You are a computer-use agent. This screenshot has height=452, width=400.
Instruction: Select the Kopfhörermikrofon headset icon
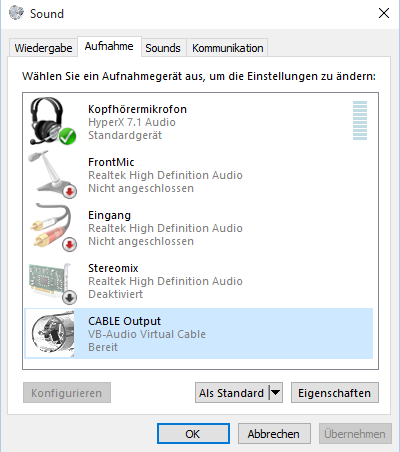pos(50,121)
